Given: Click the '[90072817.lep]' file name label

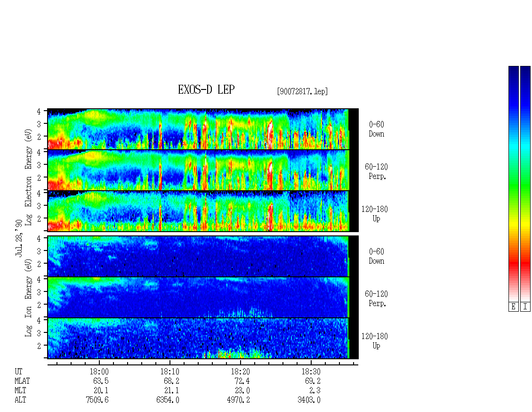Looking at the screenshot, I should coord(302,91).
